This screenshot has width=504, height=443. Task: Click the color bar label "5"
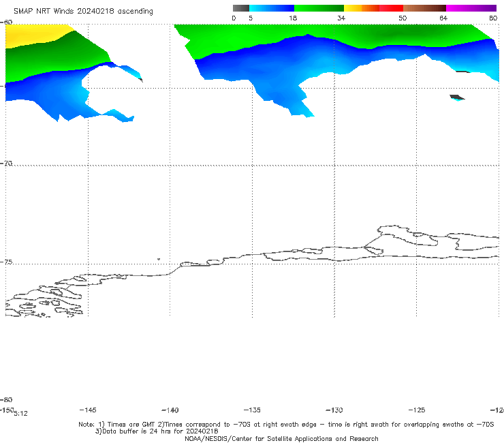(251, 18)
